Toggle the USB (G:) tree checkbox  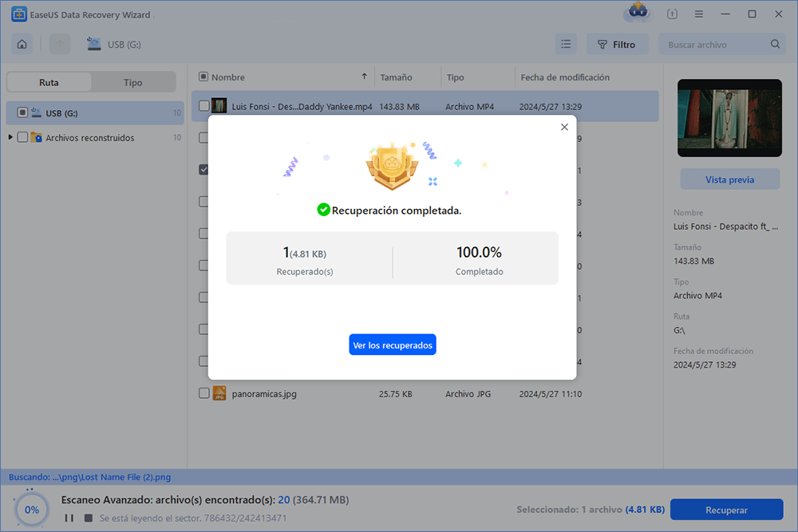click(22, 112)
